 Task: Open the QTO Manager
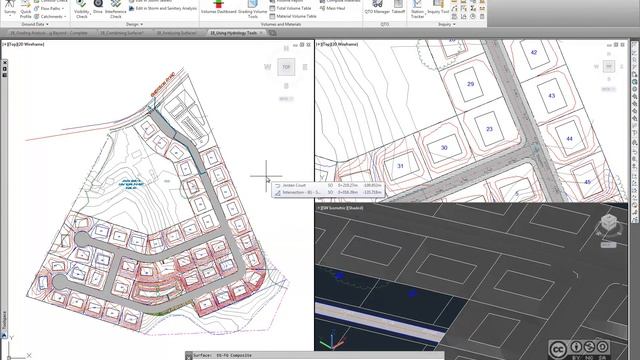[378, 7]
